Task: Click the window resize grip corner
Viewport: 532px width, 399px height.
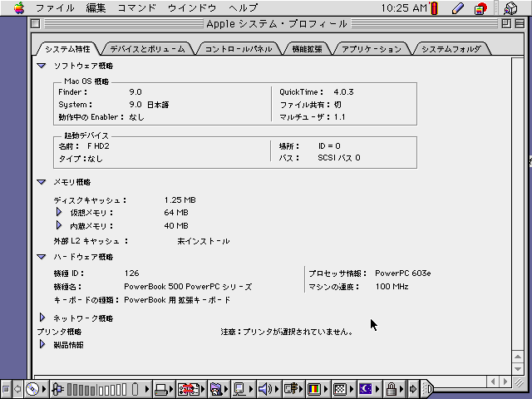Action: [519, 382]
